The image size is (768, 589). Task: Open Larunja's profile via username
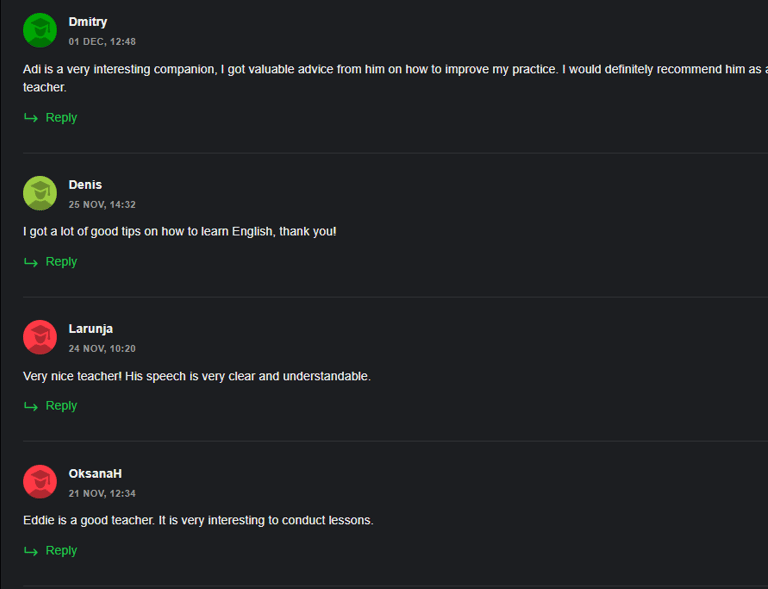click(91, 329)
